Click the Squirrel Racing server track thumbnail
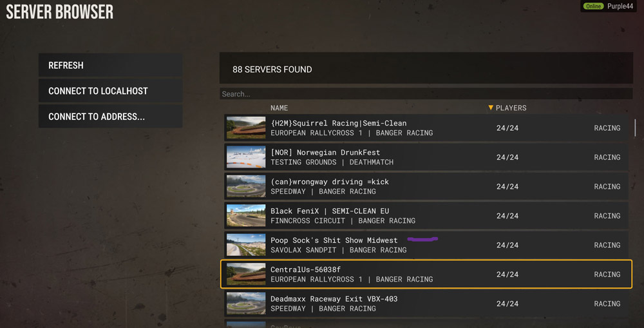This screenshot has width=644, height=328. (246, 128)
